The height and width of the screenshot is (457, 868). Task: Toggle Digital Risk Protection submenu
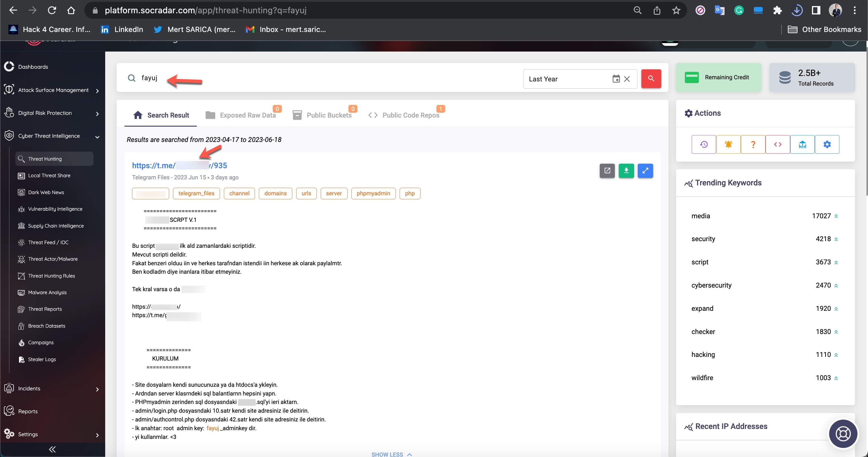click(99, 113)
